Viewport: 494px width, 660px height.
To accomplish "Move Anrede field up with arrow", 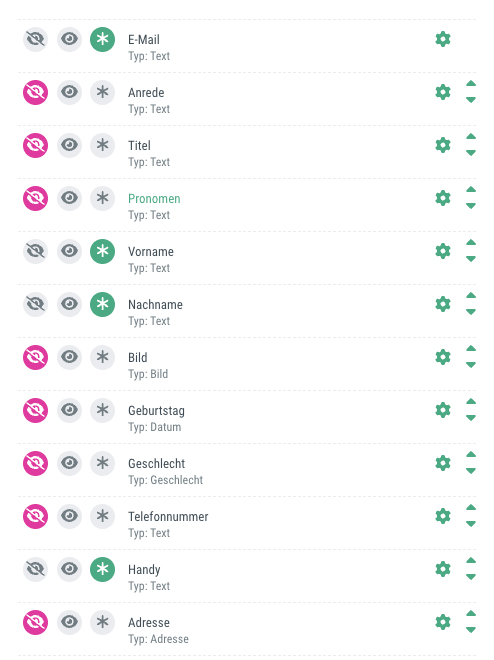I will (471, 84).
